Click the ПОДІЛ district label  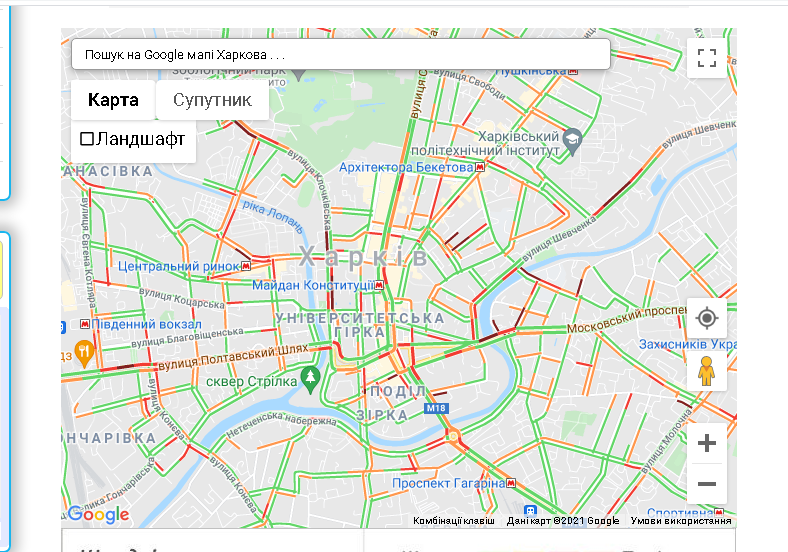398,392
